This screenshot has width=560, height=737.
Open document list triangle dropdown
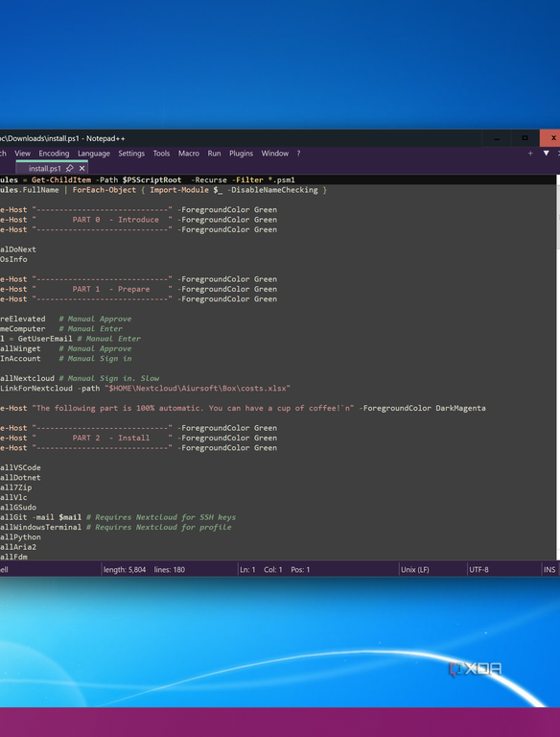[546, 154]
